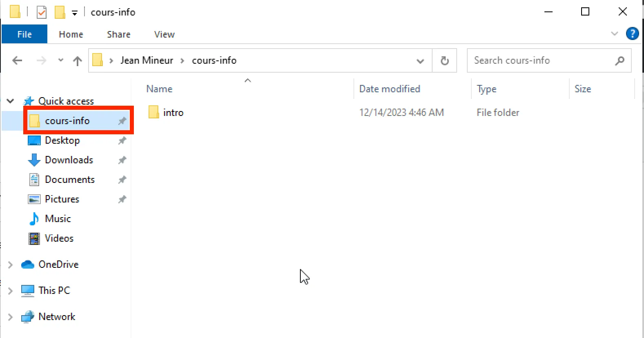This screenshot has width=644, height=338.
Task: Open Customize Quick Access Toolbar dropdown
Action: point(75,13)
